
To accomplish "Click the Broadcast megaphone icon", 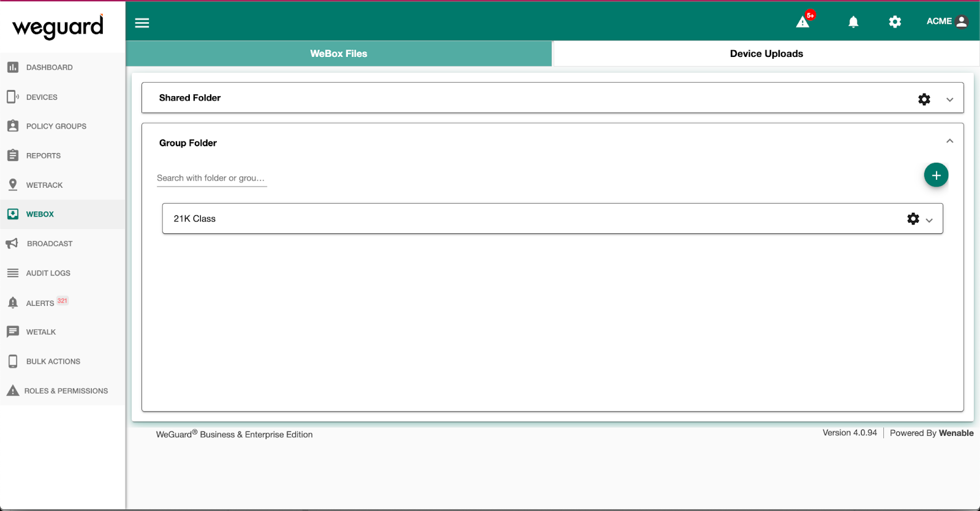I will 12,244.
